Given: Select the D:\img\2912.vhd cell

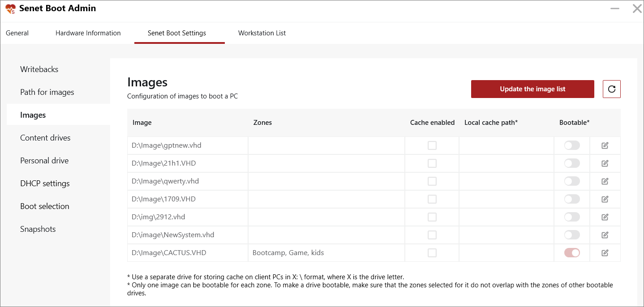Looking at the screenshot, I should [188, 217].
